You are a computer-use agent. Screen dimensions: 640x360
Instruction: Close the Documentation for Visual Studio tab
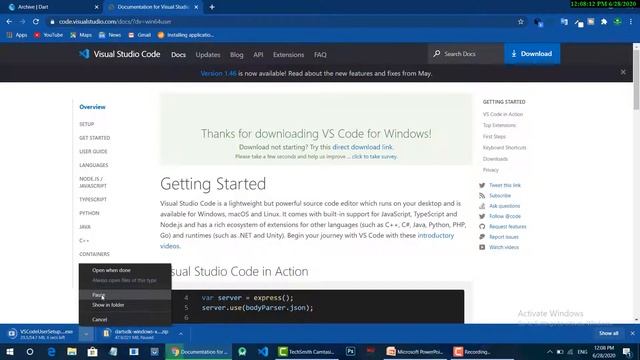196,7
